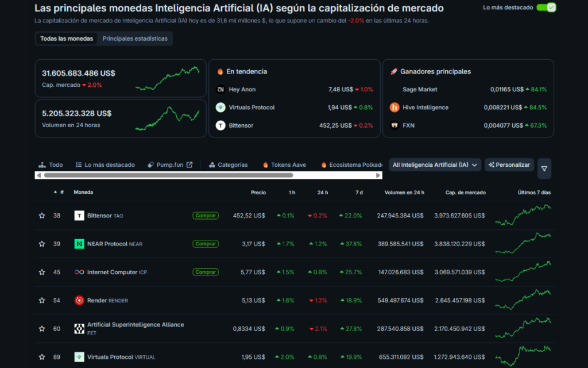Sort by 'Precio' column header
The image size is (588, 368).
258,193
